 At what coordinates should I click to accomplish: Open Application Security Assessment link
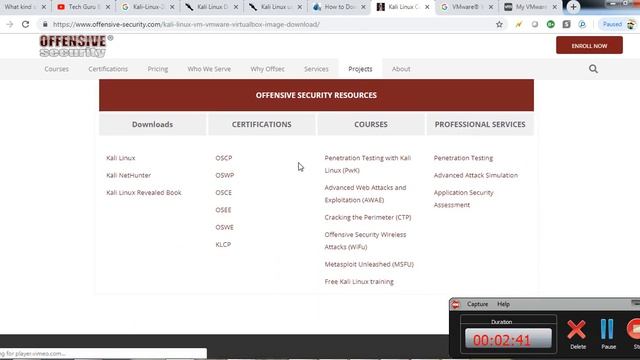click(464, 199)
